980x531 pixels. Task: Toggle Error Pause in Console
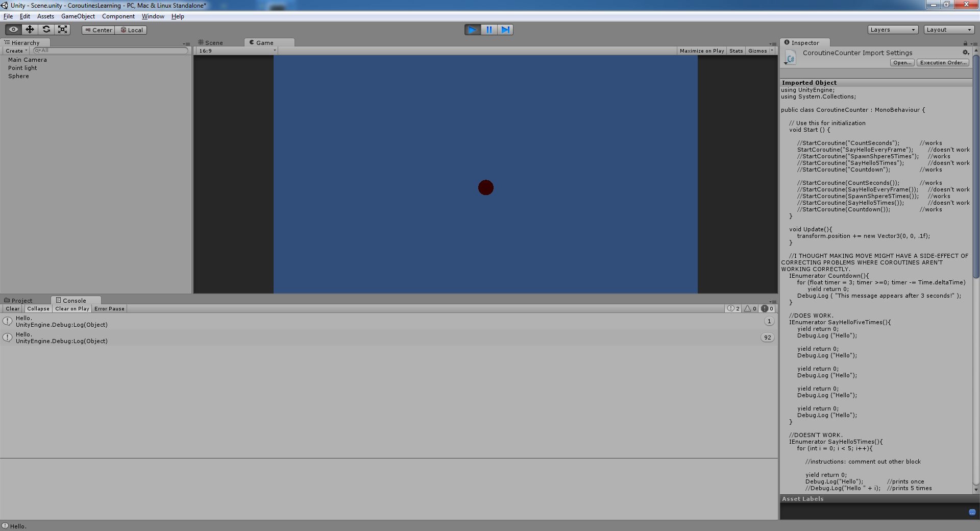click(x=109, y=309)
